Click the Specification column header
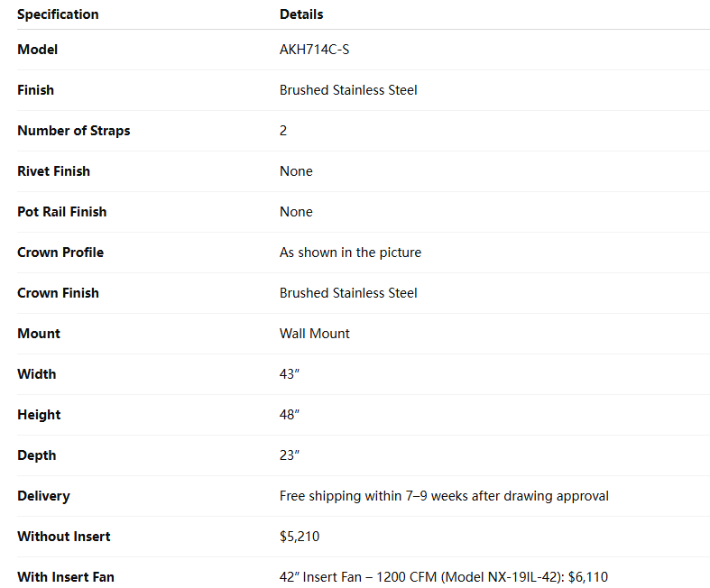The height and width of the screenshot is (588, 710). click(x=58, y=14)
